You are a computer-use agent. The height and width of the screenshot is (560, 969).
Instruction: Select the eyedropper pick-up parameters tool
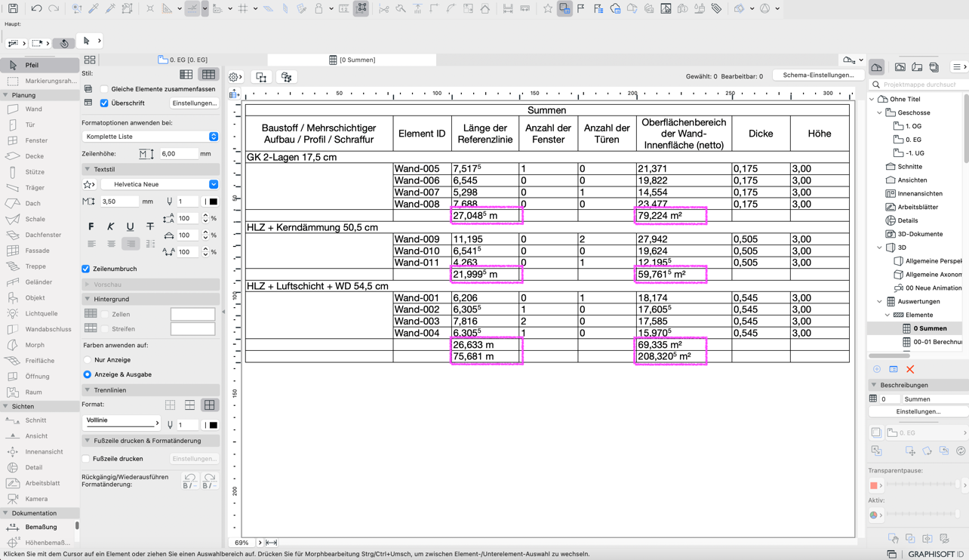pyautogui.click(x=94, y=9)
